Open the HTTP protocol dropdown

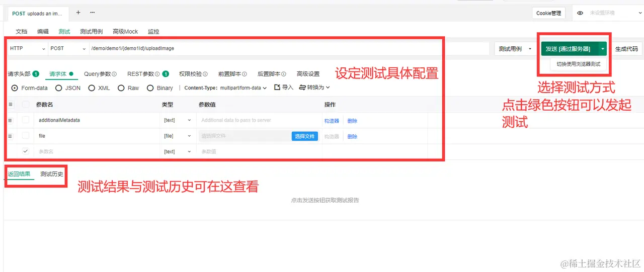27,48
